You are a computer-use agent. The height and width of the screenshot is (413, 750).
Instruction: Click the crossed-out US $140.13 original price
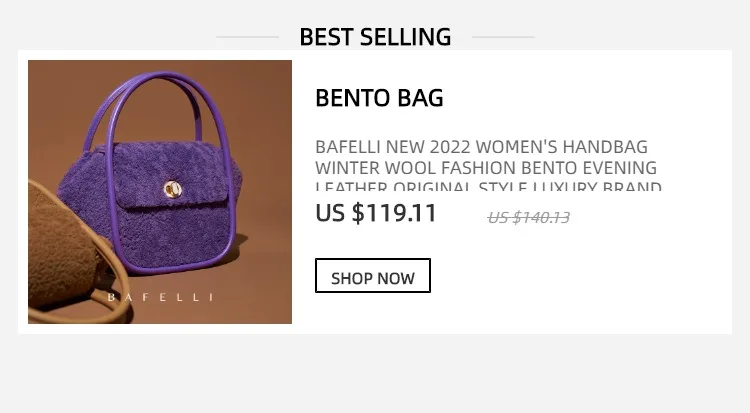tap(529, 218)
